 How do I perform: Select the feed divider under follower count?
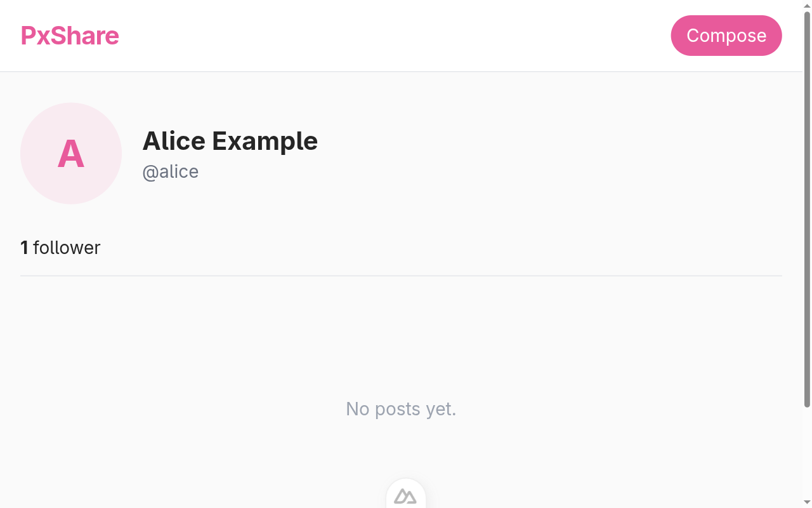point(401,275)
